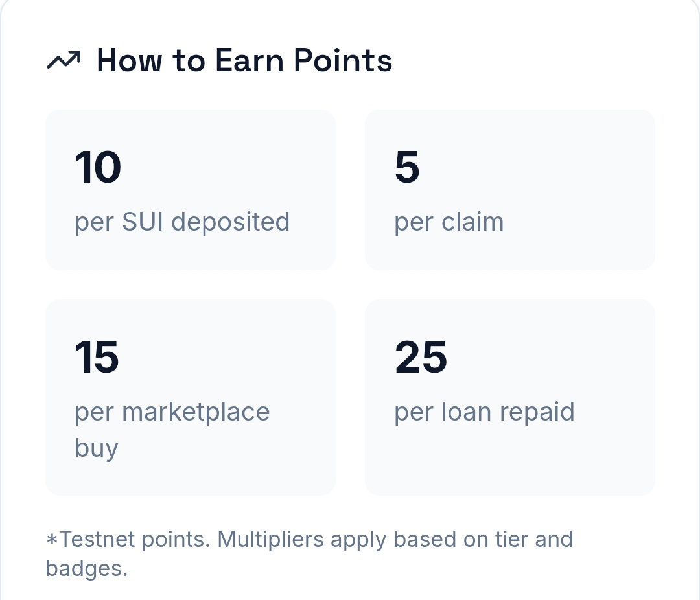Click the "How to Earn Points" heading

click(x=244, y=61)
